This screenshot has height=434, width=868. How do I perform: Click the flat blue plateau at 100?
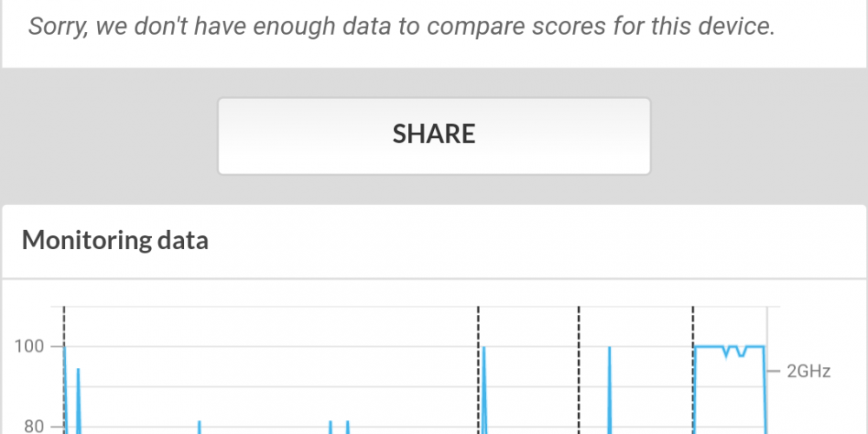(x=730, y=347)
